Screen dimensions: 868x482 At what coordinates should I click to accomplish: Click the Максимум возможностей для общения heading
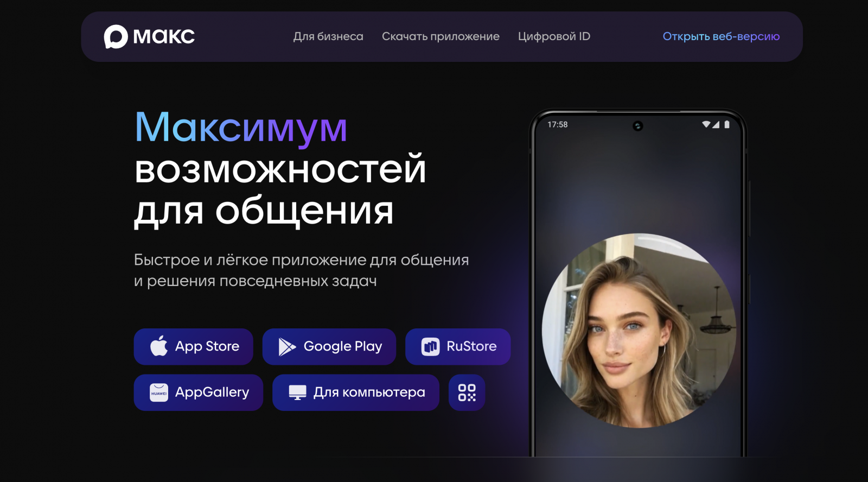point(280,169)
